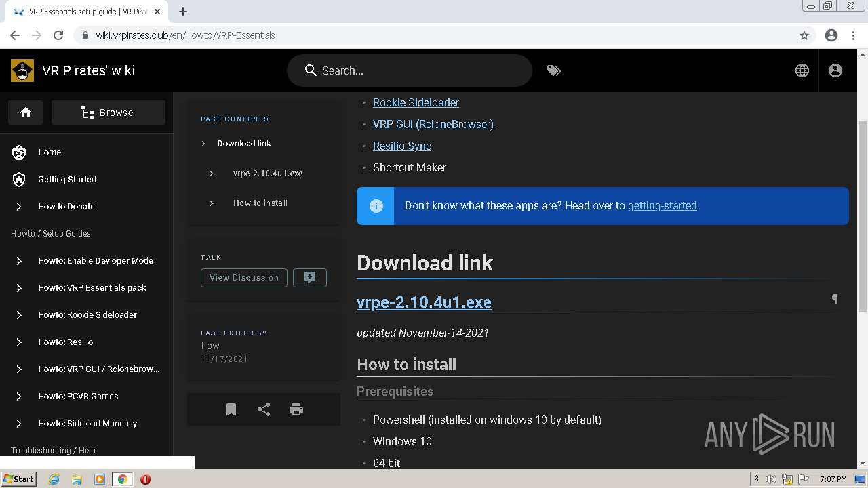Screen dimensions: 868x488
Task: Bookmark this page with the bookmark icon
Action: [231, 409]
